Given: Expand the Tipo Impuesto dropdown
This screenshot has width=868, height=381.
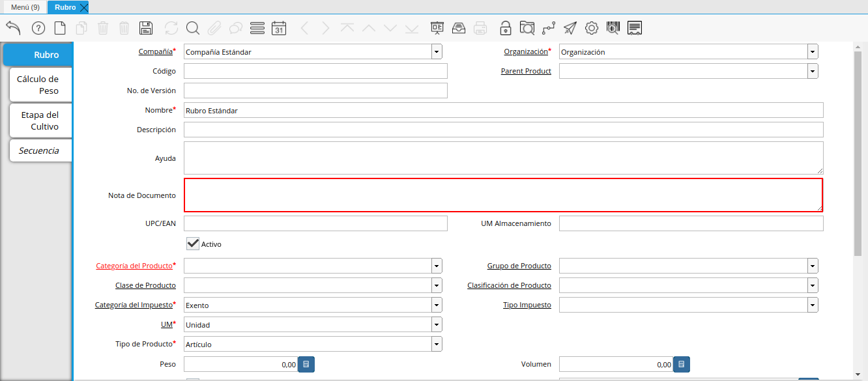Looking at the screenshot, I should click(x=813, y=305).
